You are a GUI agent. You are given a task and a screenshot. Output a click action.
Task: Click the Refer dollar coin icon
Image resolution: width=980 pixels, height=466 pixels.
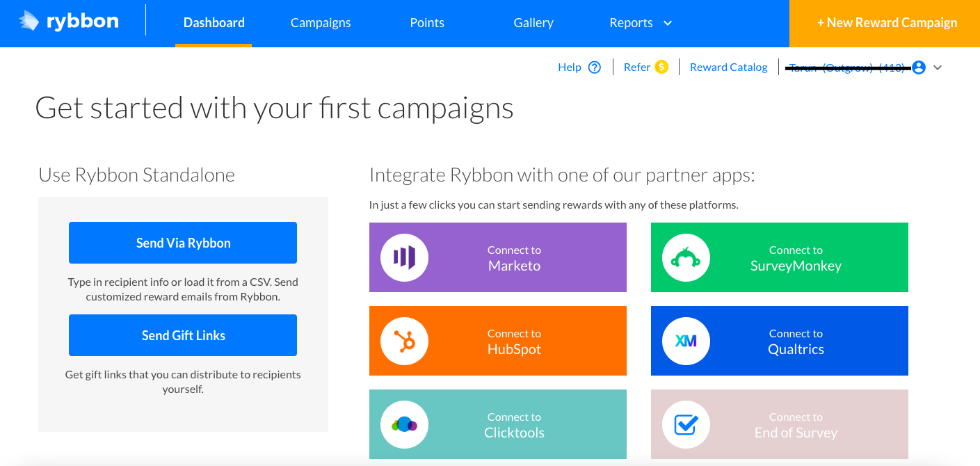click(661, 67)
